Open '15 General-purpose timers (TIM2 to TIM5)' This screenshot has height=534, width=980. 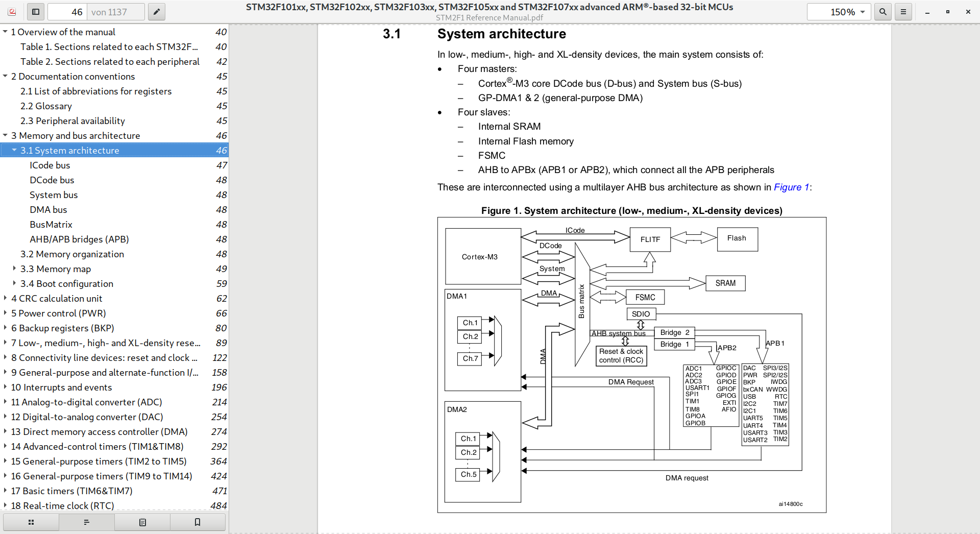[x=114, y=461]
